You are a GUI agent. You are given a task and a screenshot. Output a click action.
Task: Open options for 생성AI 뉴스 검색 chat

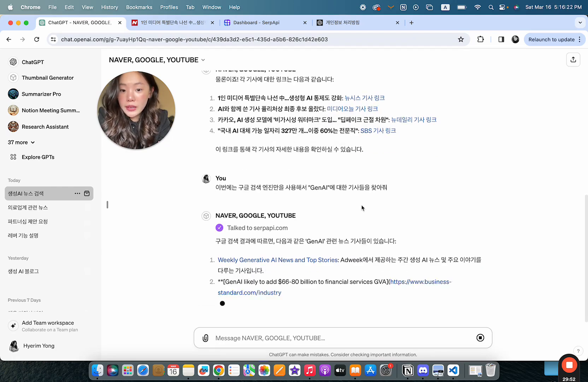[x=77, y=193]
